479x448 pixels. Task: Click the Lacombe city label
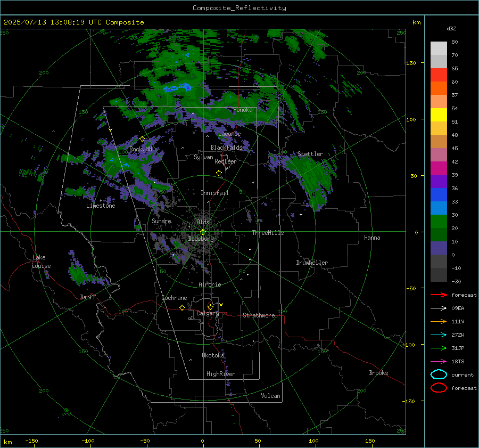click(x=229, y=134)
